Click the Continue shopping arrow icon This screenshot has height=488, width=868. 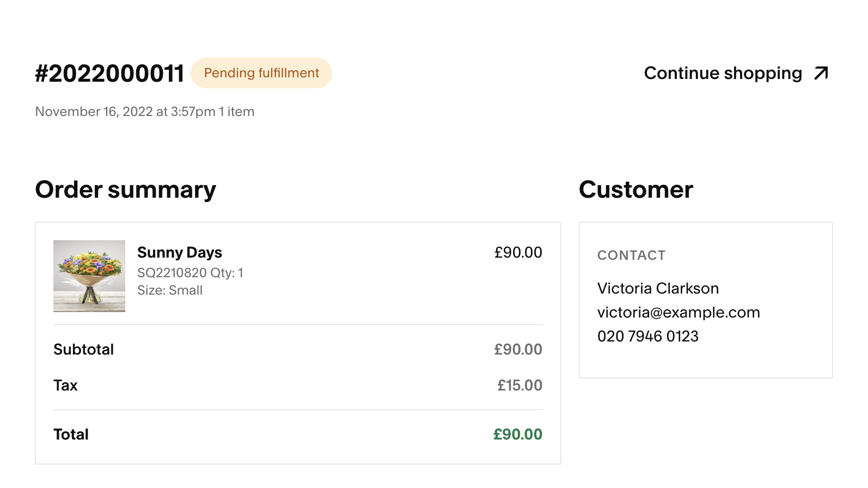(x=821, y=73)
